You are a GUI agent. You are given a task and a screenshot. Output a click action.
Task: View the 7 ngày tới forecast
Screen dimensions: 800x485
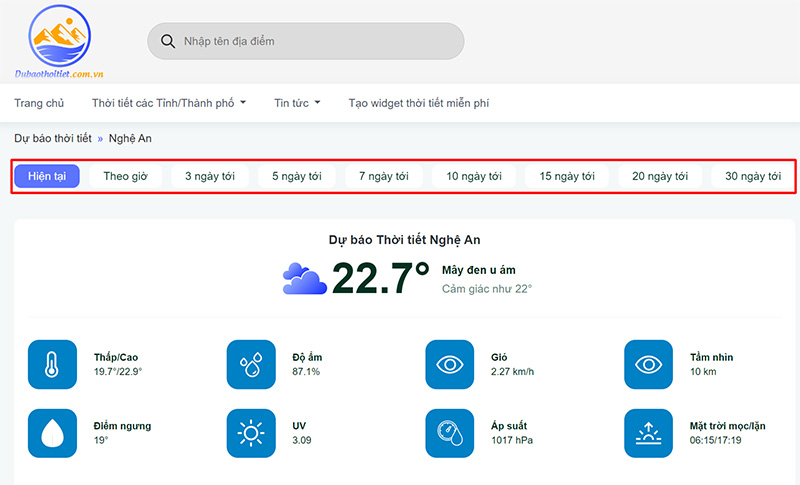pyautogui.click(x=383, y=176)
